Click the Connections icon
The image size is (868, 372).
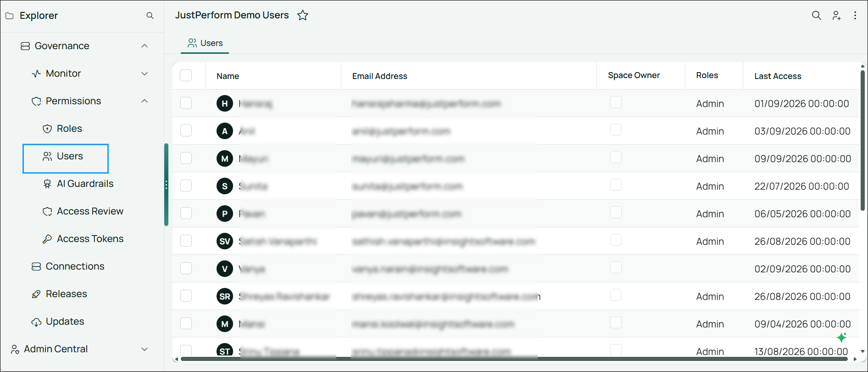[36, 266]
